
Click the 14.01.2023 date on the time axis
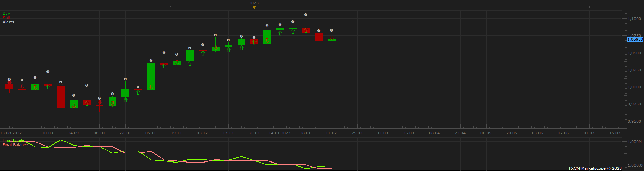tap(280, 133)
